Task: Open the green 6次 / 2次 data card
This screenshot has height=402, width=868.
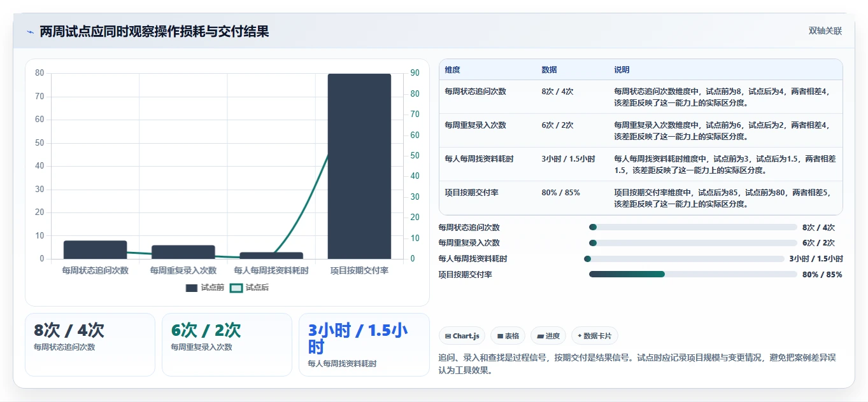Action: click(x=227, y=345)
